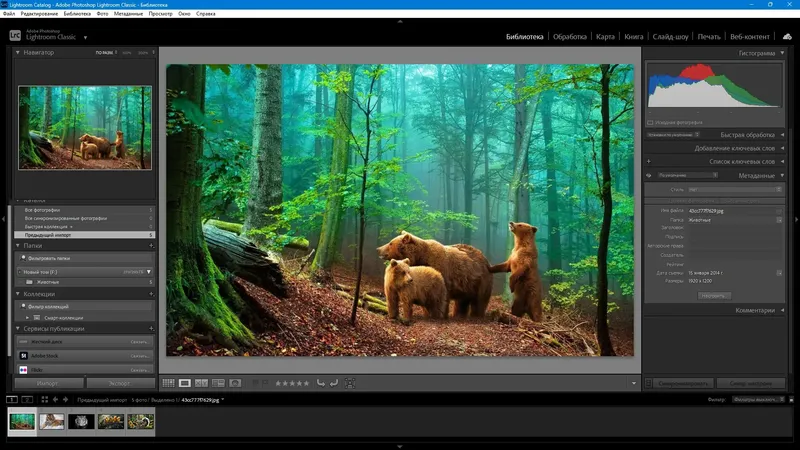Add a collection with the Коллекции plus
The height and width of the screenshot is (450, 800).
(151, 294)
